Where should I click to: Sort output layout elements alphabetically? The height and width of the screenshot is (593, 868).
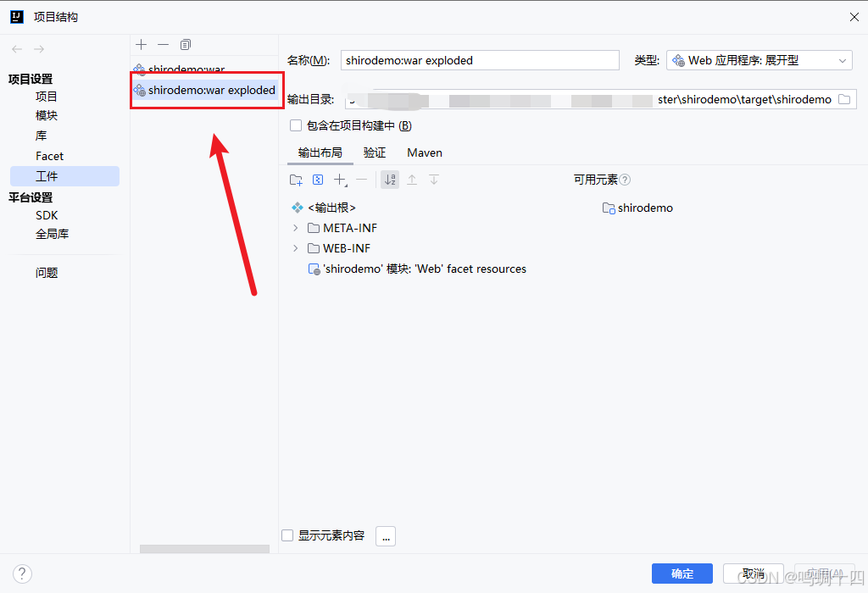tap(389, 180)
